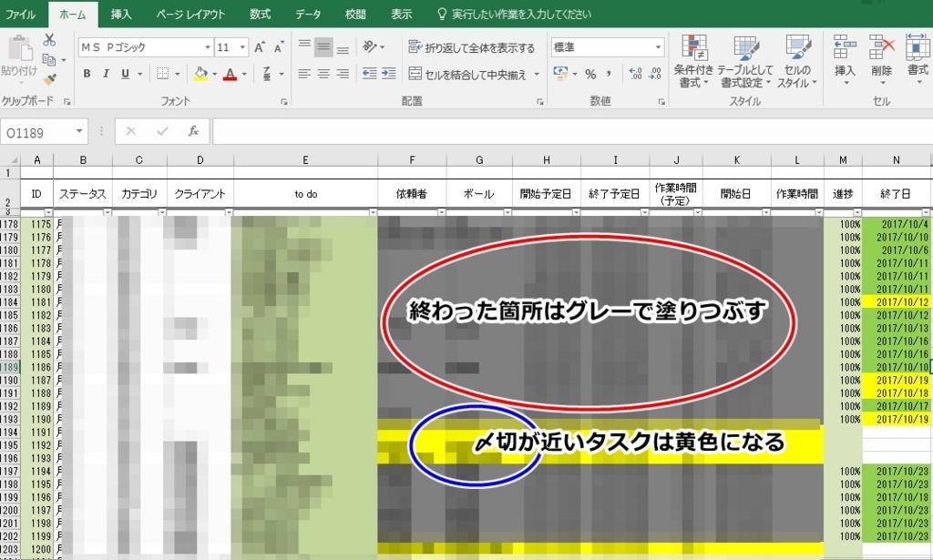Image resolution: width=933 pixels, height=560 pixels.
Task: Toggle italic formatting
Action: (107, 74)
